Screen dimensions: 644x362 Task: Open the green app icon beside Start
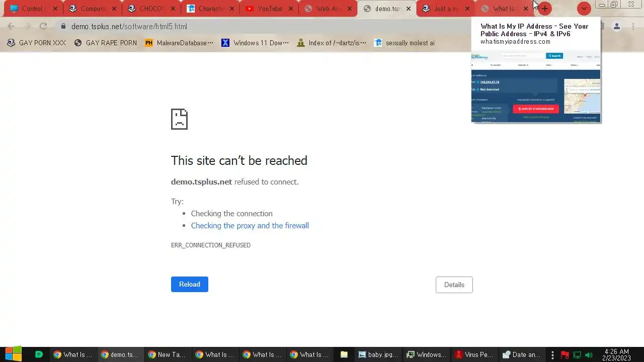[39, 354]
